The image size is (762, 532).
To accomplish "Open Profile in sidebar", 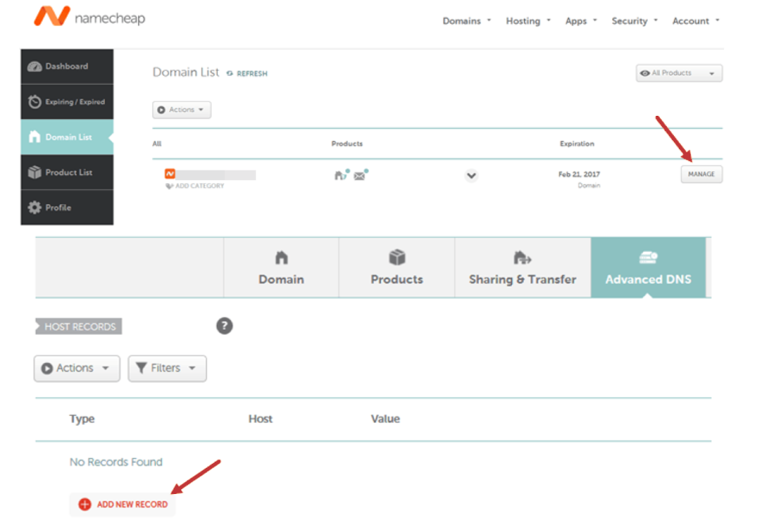I will pos(67,208).
